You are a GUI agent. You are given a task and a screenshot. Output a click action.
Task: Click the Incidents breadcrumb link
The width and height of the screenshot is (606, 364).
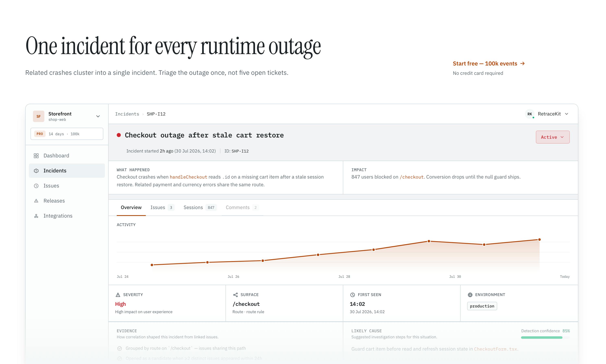point(127,114)
